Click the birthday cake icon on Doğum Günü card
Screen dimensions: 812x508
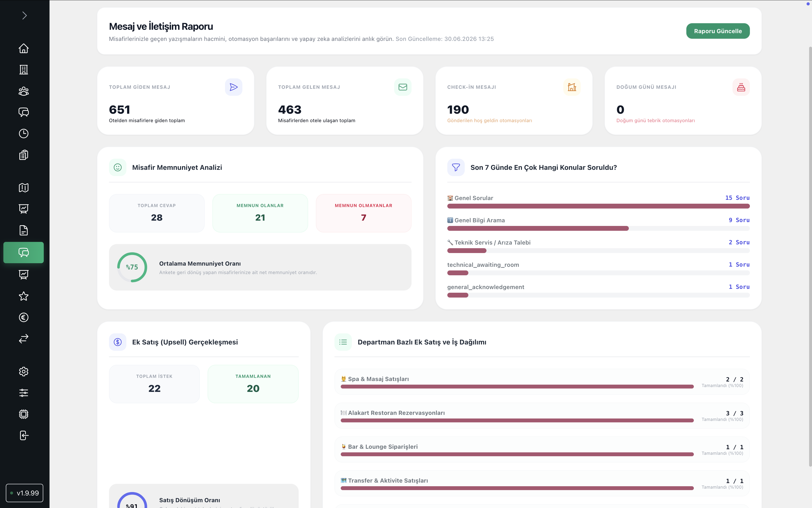click(741, 87)
